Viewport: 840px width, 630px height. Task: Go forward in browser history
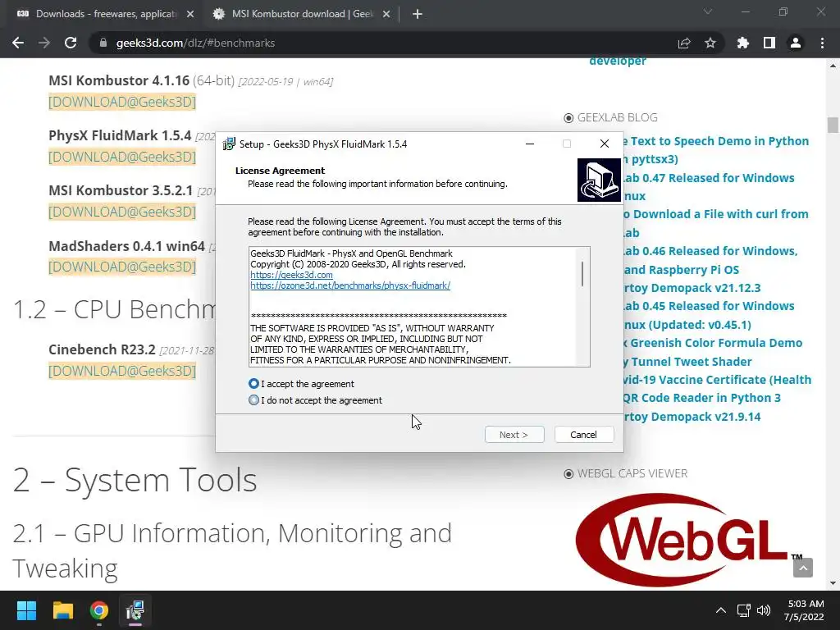click(44, 43)
